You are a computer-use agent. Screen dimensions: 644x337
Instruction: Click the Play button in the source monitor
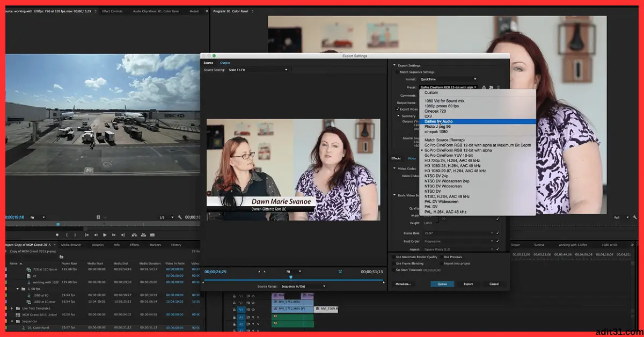click(105, 235)
